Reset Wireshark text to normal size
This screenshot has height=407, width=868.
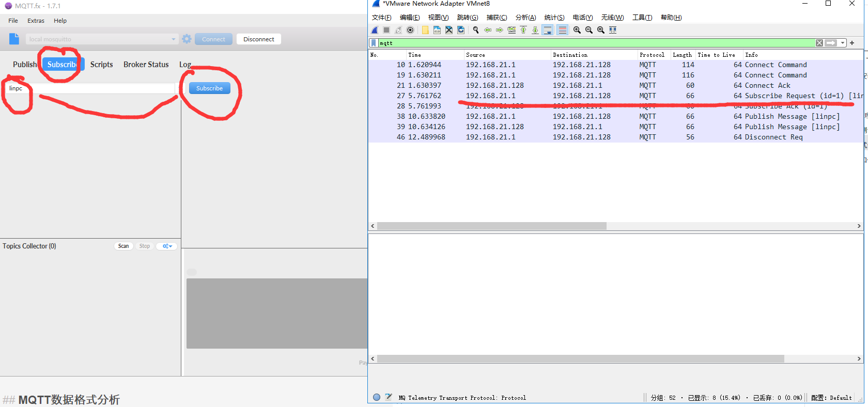pyautogui.click(x=601, y=30)
